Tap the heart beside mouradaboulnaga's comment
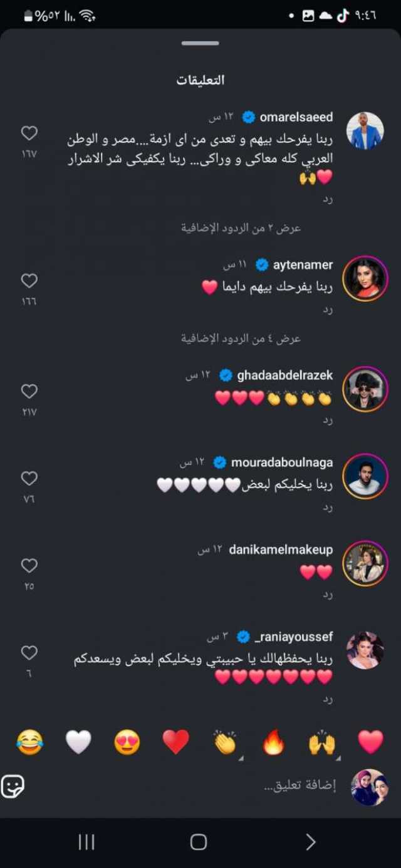 point(29,478)
